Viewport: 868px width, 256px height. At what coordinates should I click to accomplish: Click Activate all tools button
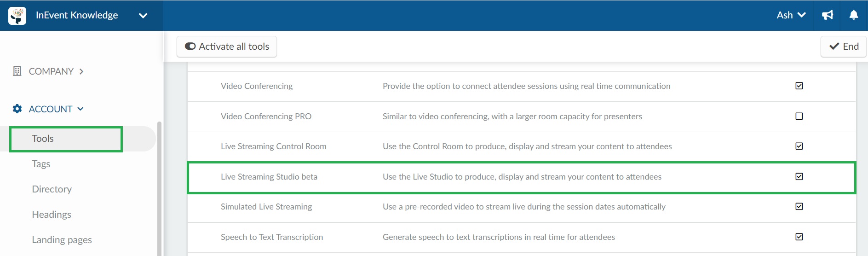[x=227, y=47]
